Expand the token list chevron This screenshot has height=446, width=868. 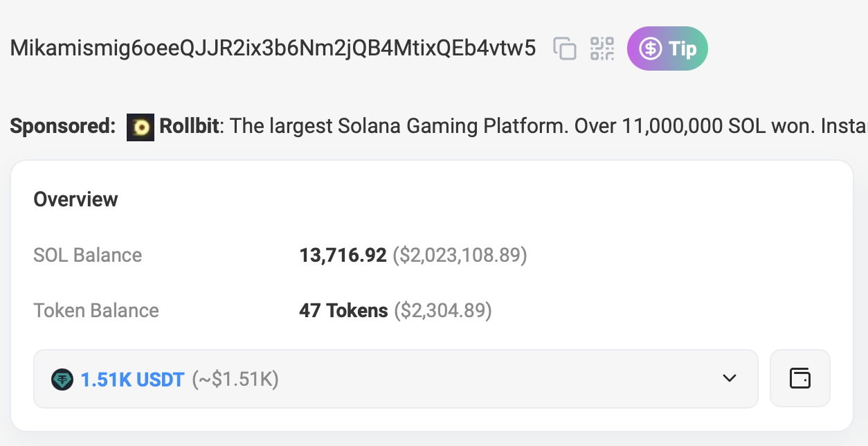point(729,379)
